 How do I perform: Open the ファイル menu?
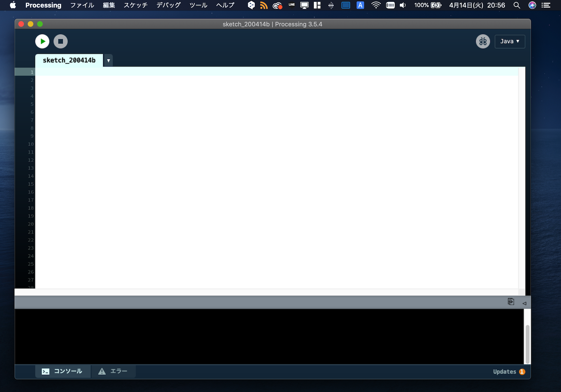pyautogui.click(x=82, y=5)
